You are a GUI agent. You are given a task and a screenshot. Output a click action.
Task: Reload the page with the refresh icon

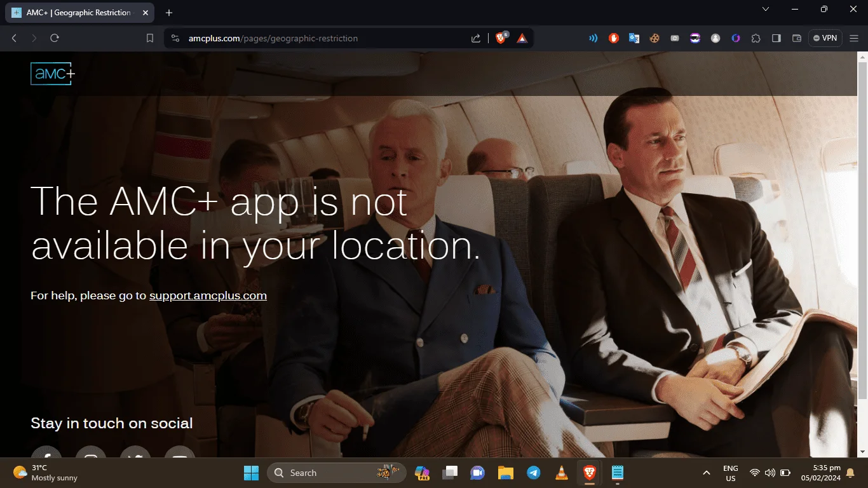click(55, 38)
